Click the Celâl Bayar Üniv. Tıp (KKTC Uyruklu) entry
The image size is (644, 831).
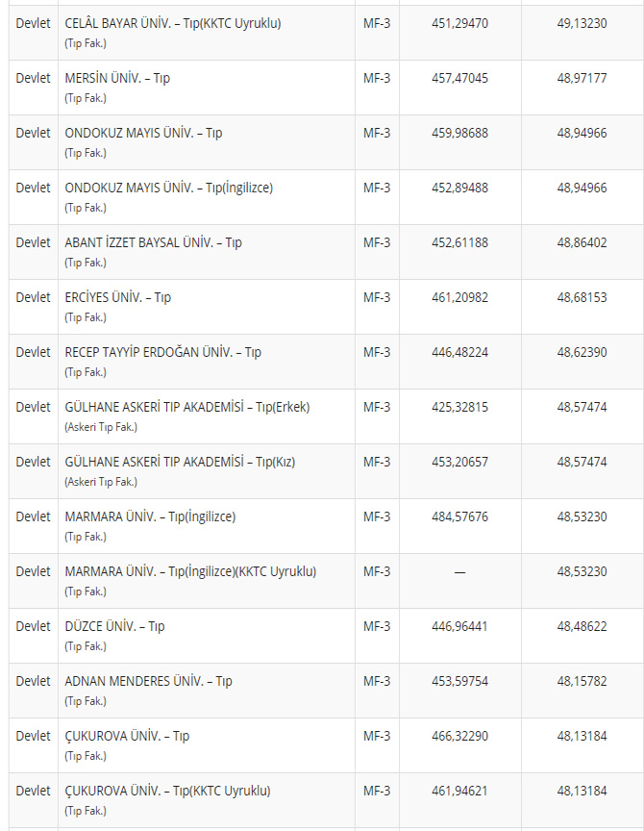pos(173,23)
